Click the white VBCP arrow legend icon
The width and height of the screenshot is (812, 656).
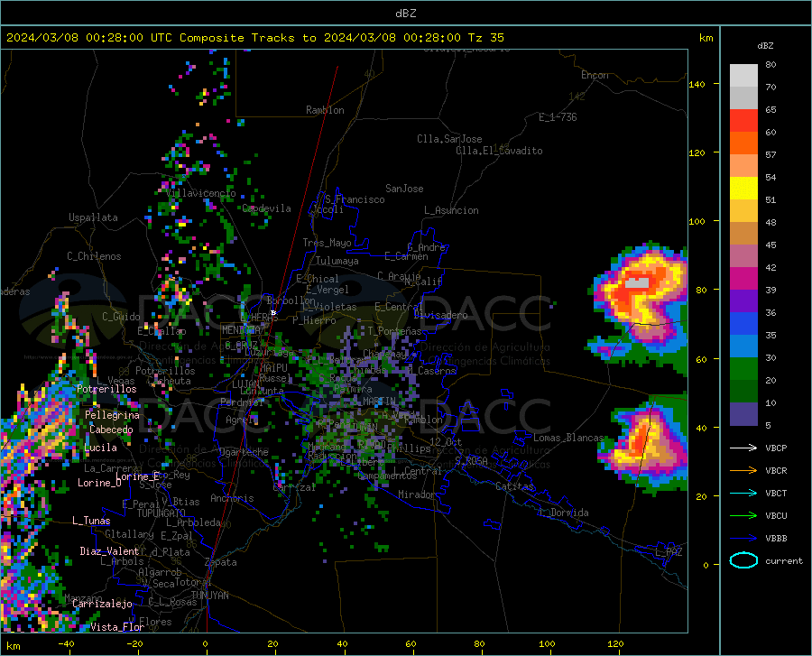tap(743, 448)
